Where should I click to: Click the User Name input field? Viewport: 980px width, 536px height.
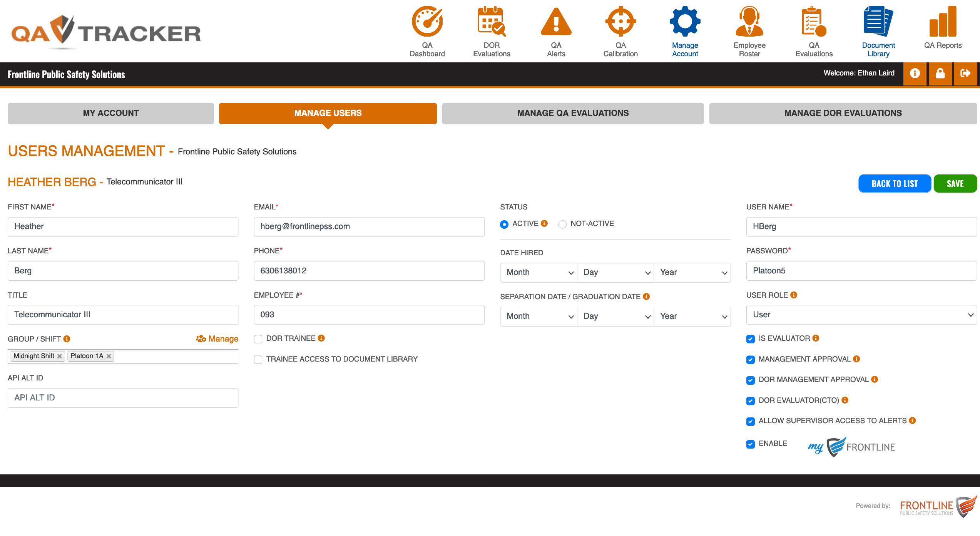tap(861, 227)
